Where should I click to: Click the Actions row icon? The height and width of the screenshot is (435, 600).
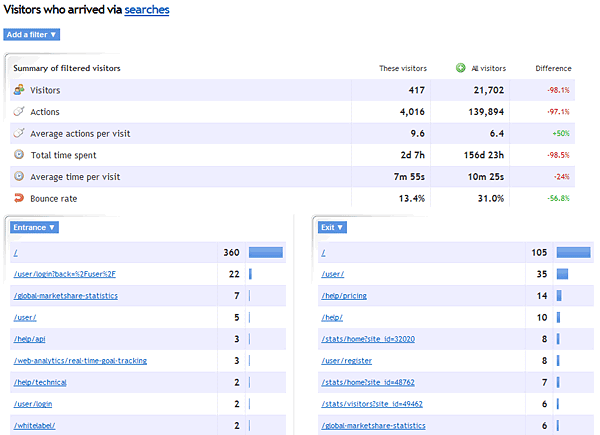tap(19, 111)
